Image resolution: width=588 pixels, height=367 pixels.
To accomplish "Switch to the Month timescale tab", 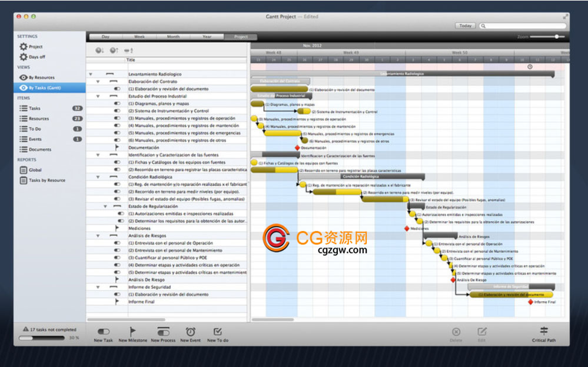I will tap(173, 37).
